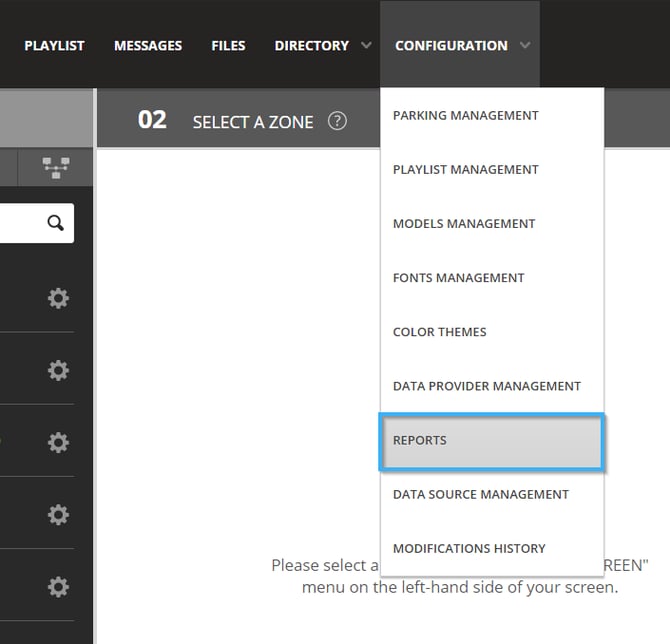Collapse the Configuration dropdown arrow
Viewport: 670px width, 644px height.
tap(526, 46)
